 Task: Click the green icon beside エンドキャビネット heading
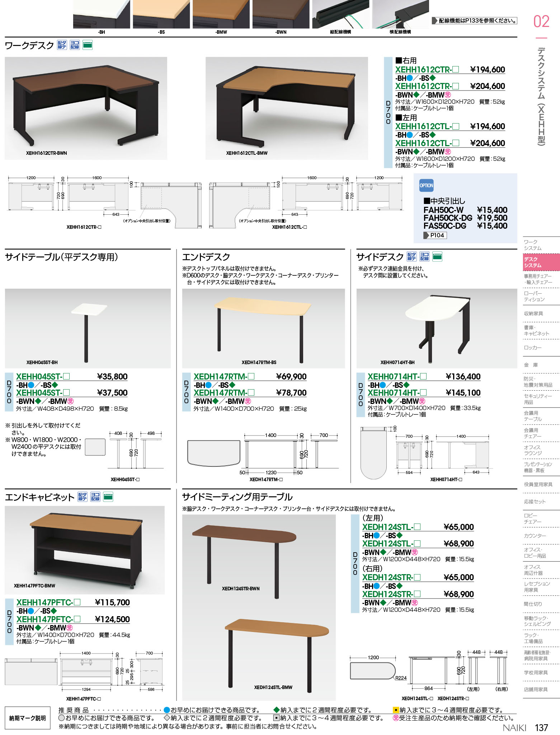coord(108,497)
